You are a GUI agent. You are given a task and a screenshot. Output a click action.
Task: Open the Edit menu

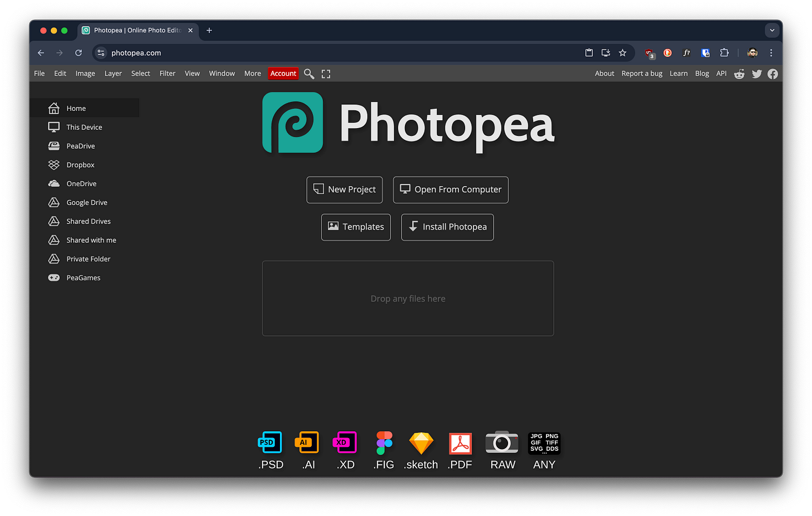pos(60,74)
